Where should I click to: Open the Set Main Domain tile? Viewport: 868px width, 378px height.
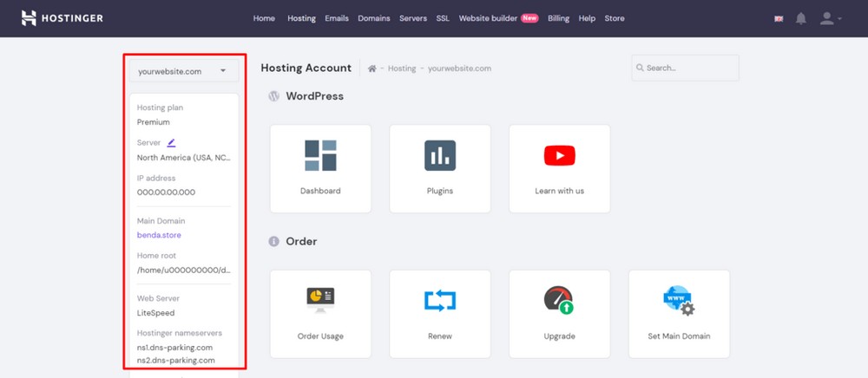tap(680, 314)
